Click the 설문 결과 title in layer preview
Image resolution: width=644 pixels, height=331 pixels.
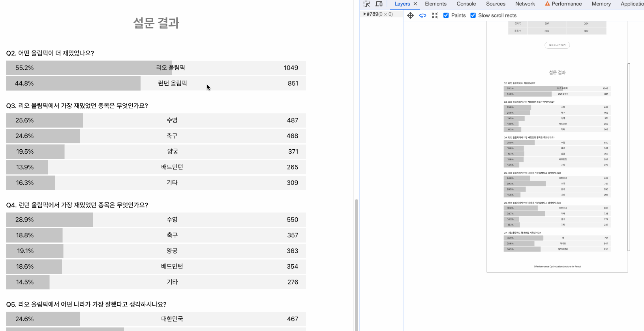tap(557, 73)
